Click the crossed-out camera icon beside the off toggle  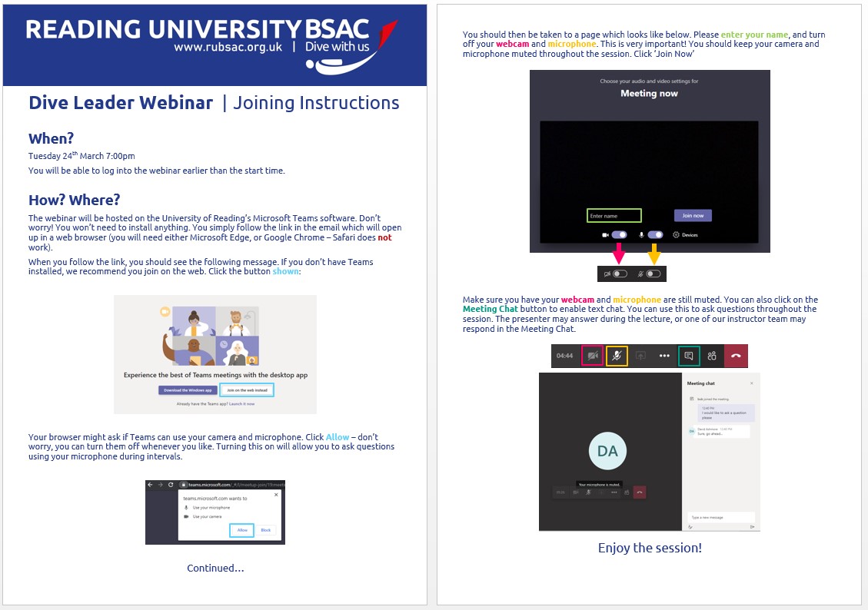(607, 274)
